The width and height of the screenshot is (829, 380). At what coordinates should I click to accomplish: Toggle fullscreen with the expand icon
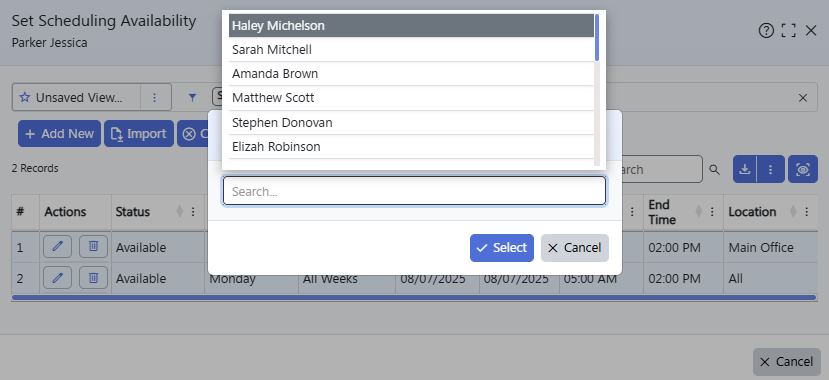tap(788, 31)
